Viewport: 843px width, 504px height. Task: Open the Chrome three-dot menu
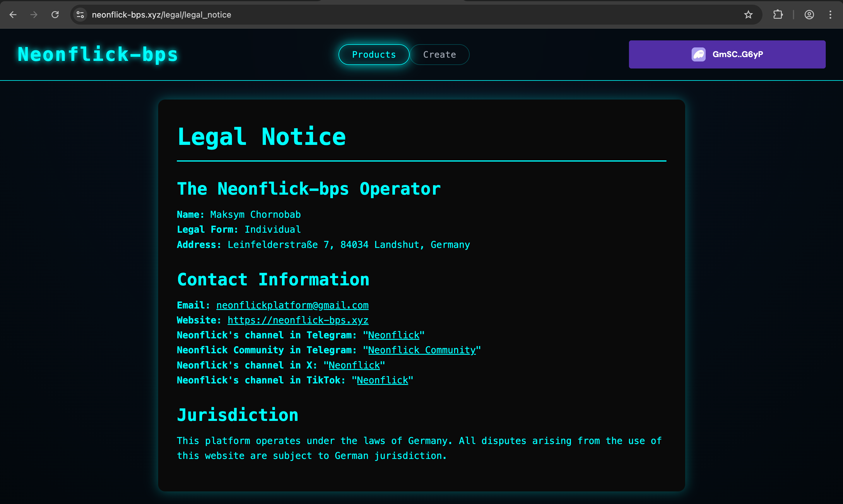point(830,15)
